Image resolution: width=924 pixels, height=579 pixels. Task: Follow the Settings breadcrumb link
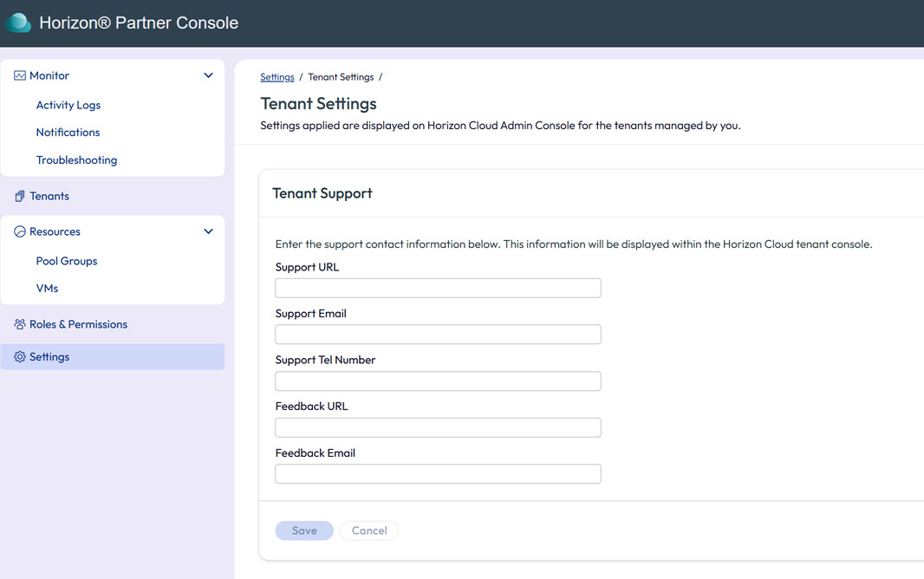tap(277, 77)
